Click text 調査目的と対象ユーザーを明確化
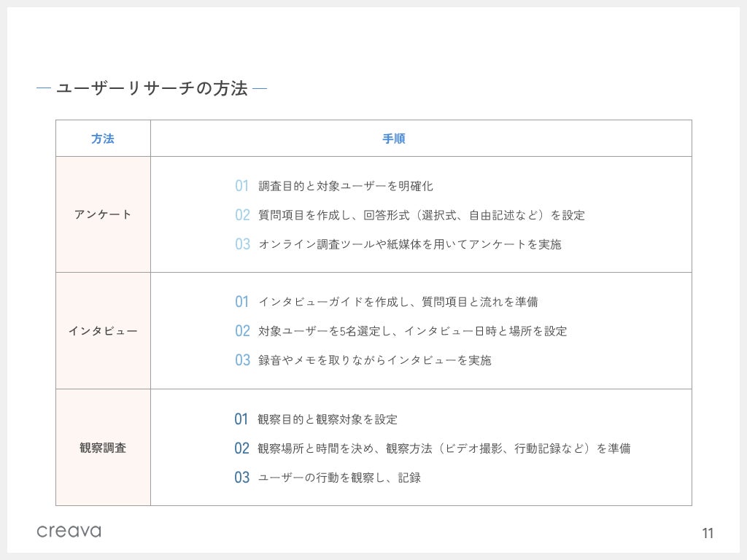Image resolution: width=747 pixels, height=560 pixels. pos(346,186)
